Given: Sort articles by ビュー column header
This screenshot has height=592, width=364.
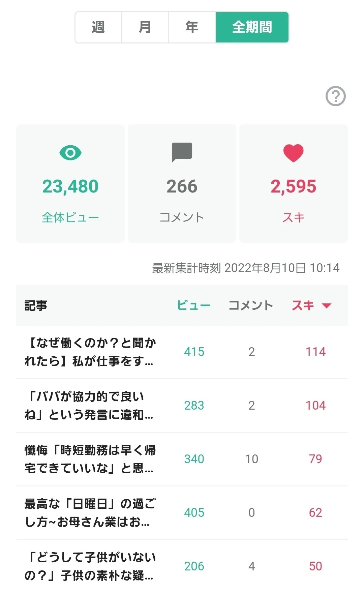Looking at the screenshot, I should 194,305.
